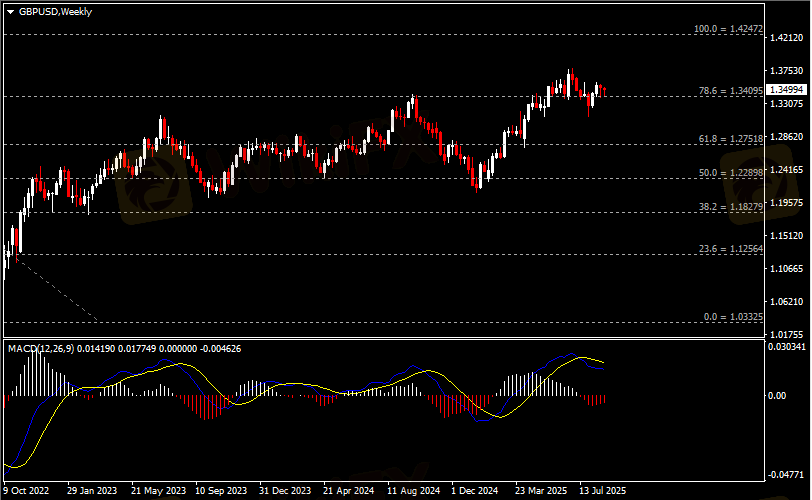
Task: Click the GBPUSD,Weekly chart title text
Action: 50,11
